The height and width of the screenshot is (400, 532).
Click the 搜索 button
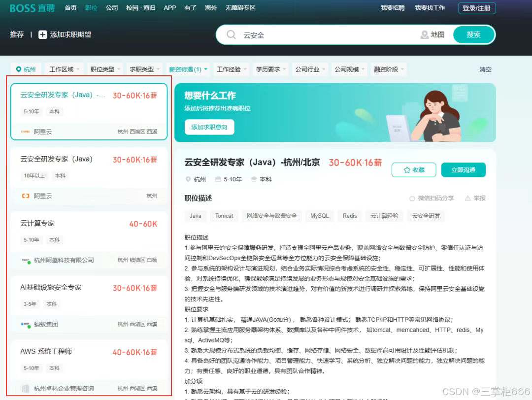474,34
